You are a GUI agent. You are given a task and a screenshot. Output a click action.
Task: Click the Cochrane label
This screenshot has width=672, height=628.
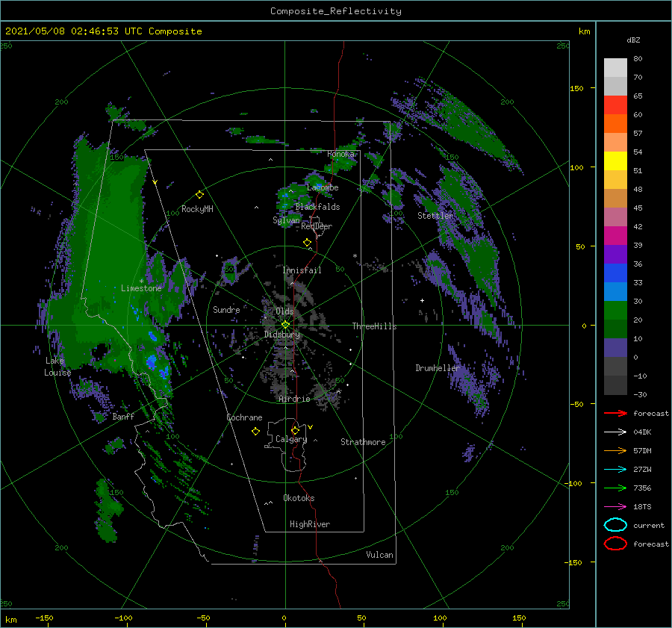(x=244, y=417)
